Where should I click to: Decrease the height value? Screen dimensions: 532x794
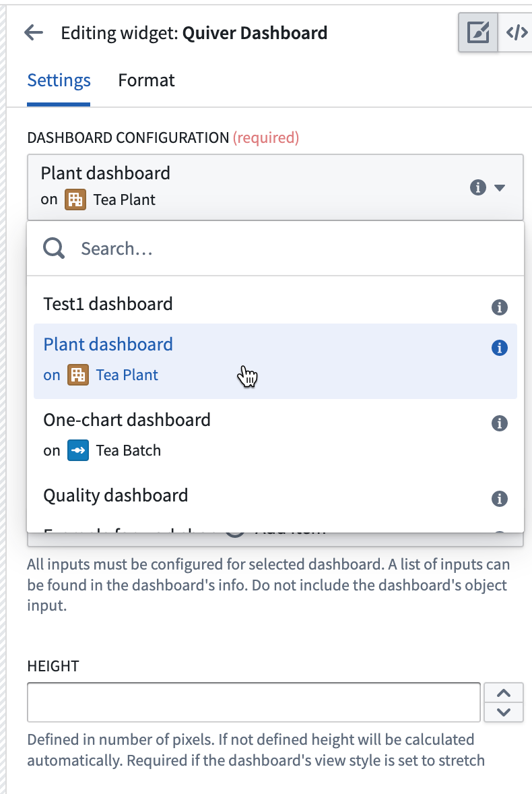click(x=504, y=712)
